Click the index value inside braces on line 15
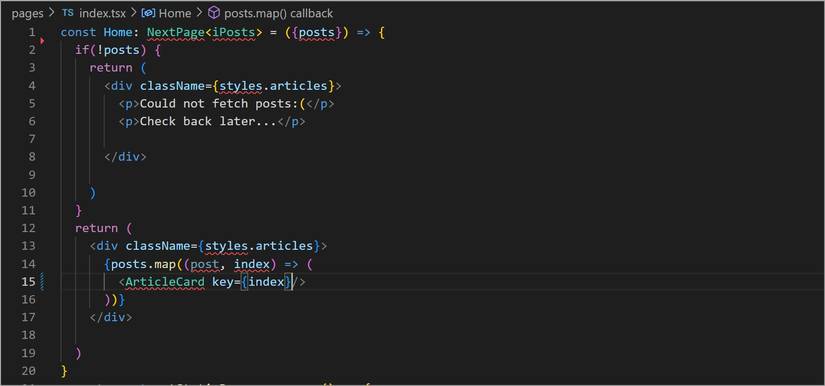Image resolution: width=825 pixels, height=386 pixels. (266, 282)
